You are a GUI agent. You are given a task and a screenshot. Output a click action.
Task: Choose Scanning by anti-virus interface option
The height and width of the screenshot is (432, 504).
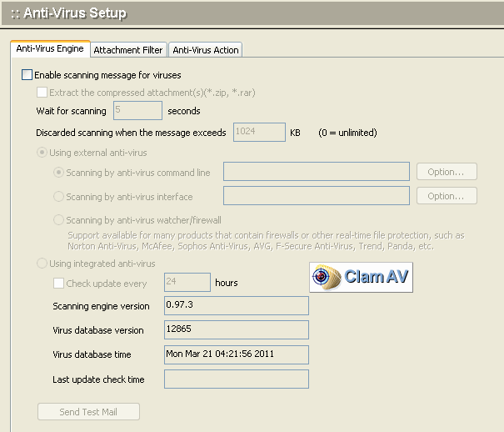(58, 197)
